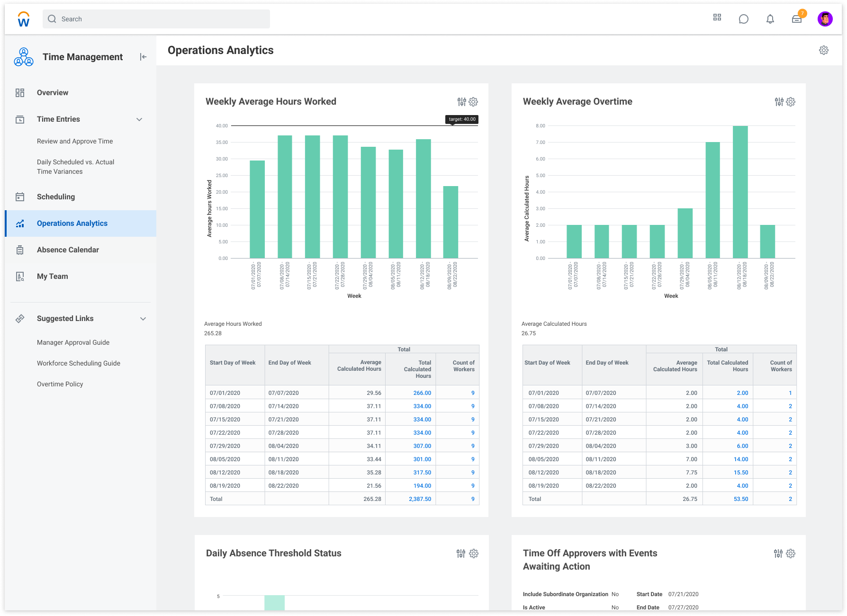Collapse the Time Management sidebar panel
The height and width of the screenshot is (616, 847).
coord(143,56)
